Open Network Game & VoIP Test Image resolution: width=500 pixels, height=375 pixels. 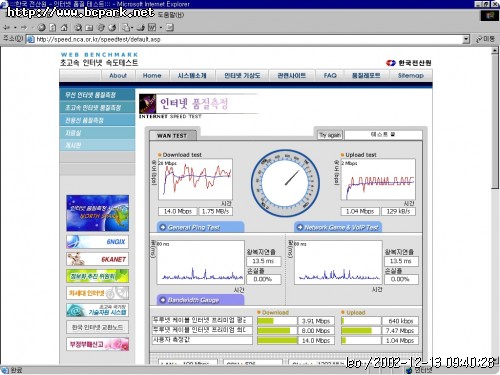coord(338,227)
